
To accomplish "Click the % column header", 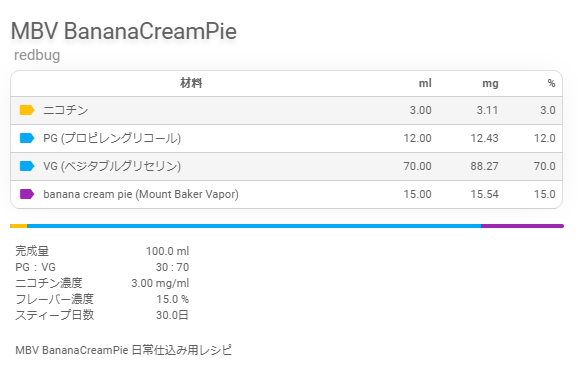I will 551,83.
